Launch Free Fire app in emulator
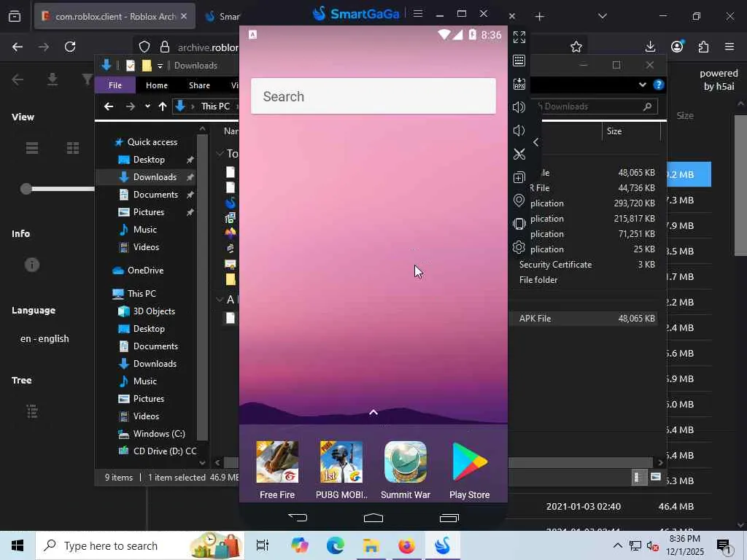 (x=277, y=470)
